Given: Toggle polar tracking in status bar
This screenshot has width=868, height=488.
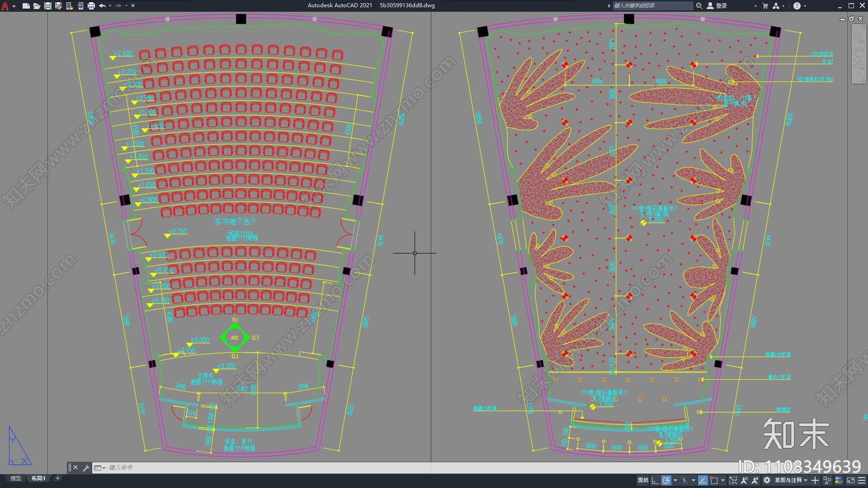Looking at the screenshot, I should (666, 480).
